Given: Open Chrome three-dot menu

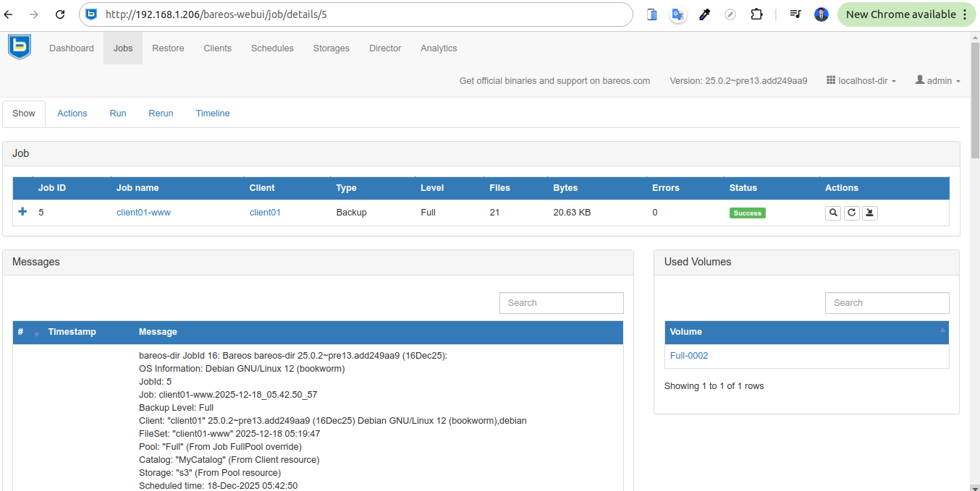Looking at the screenshot, I should (x=965, y=14).
